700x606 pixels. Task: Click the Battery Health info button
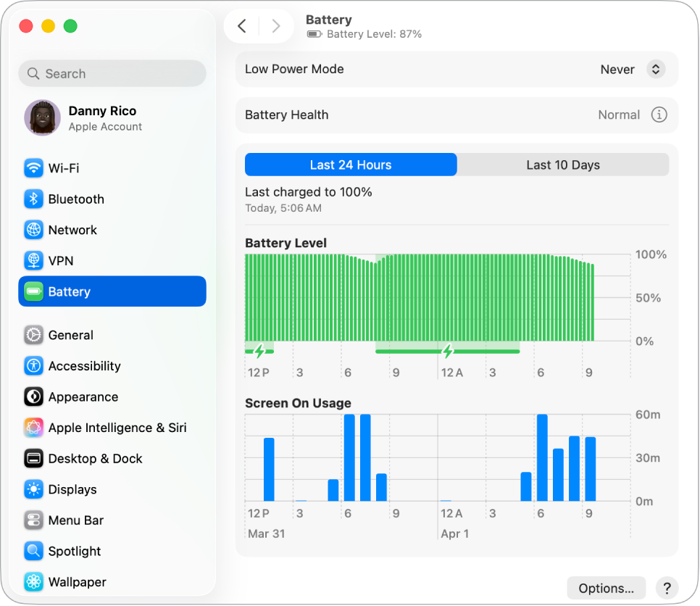tap(659, 115)
